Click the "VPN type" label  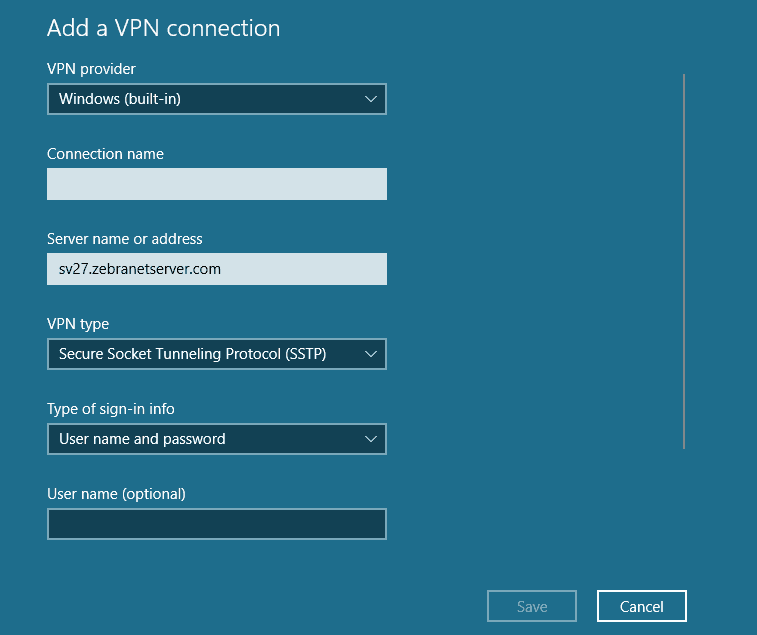[x=78, y=324]
